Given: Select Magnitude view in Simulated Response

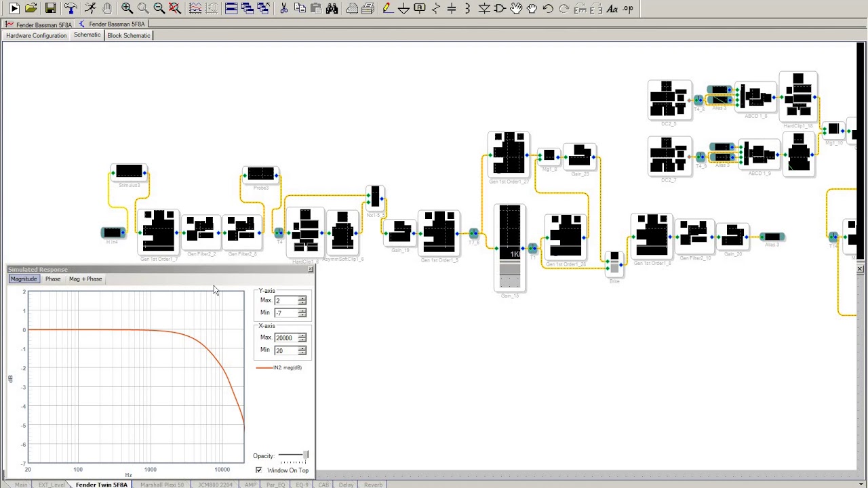Looking at the screenshot, I should 24,279.
